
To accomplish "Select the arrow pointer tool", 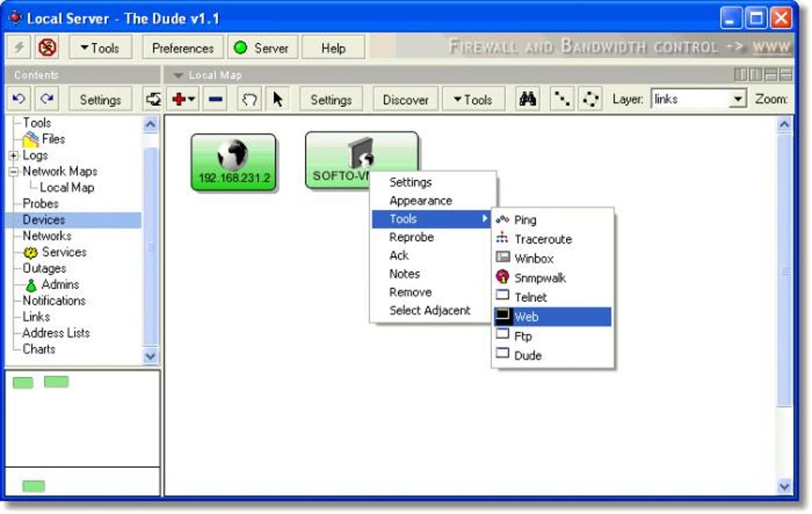I will tap(278, 99).
